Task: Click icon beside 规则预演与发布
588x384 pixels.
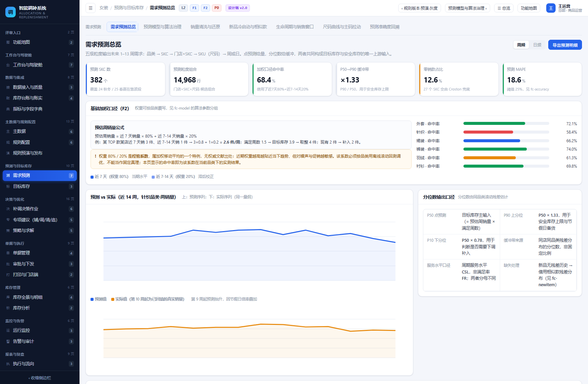Action: [x=8, y=153]
